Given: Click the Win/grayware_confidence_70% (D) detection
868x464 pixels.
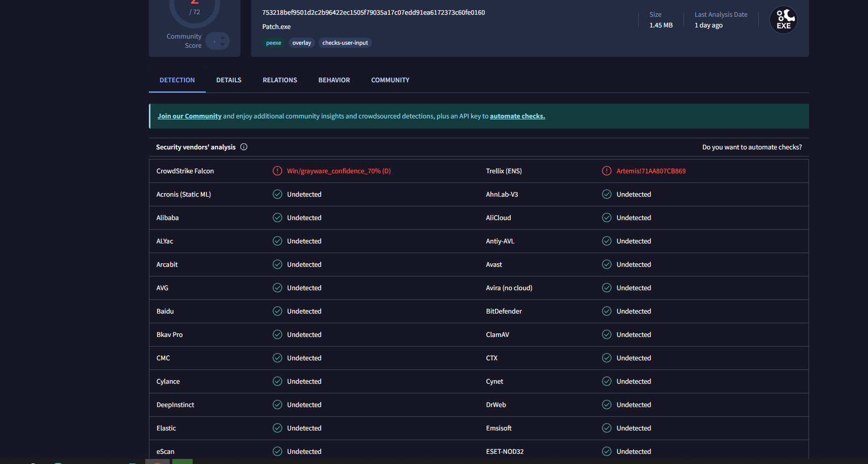Looking at the screenshot, I should 339,171.
